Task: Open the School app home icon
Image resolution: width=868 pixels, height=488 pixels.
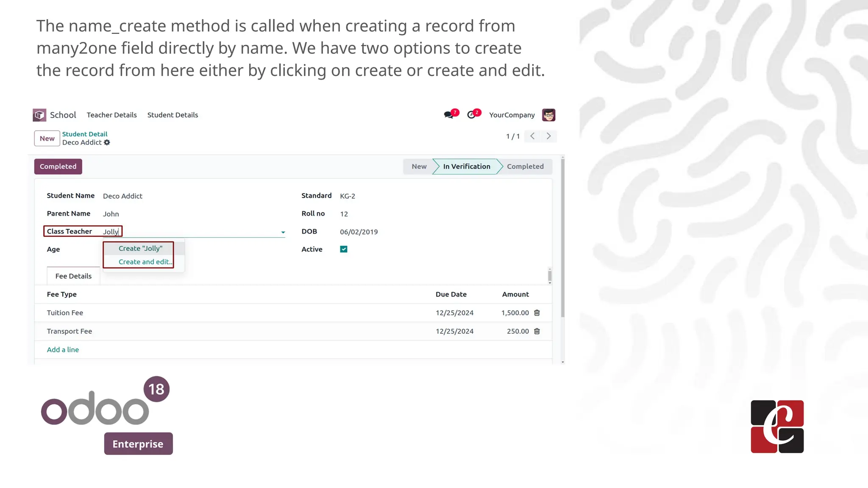Action: (39, 115)
